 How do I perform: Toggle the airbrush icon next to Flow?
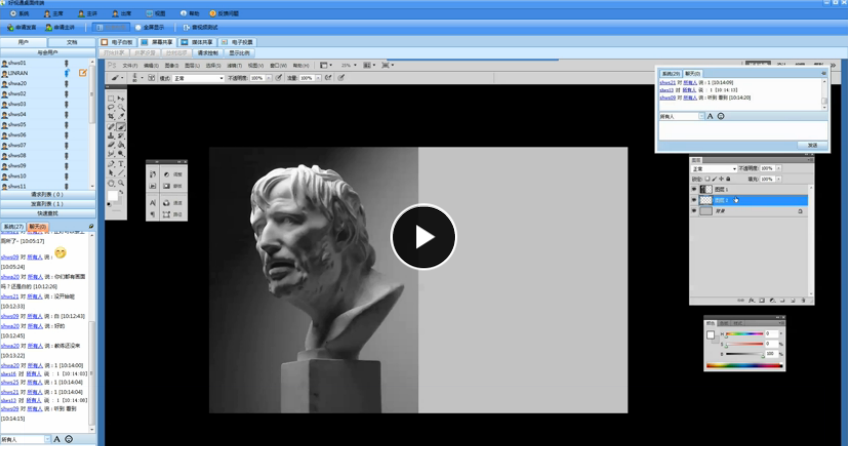tap(329, 78)
